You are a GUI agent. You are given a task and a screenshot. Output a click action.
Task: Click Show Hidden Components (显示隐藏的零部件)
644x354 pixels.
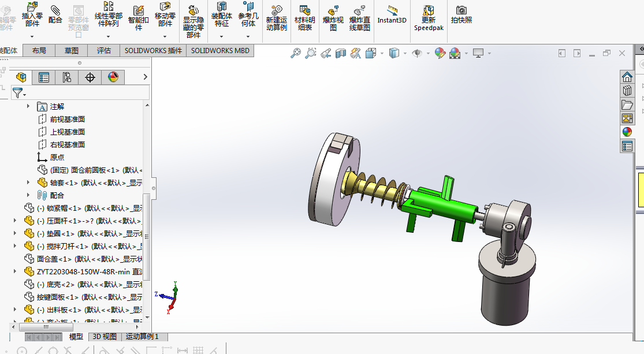click(x=193, y=21)
